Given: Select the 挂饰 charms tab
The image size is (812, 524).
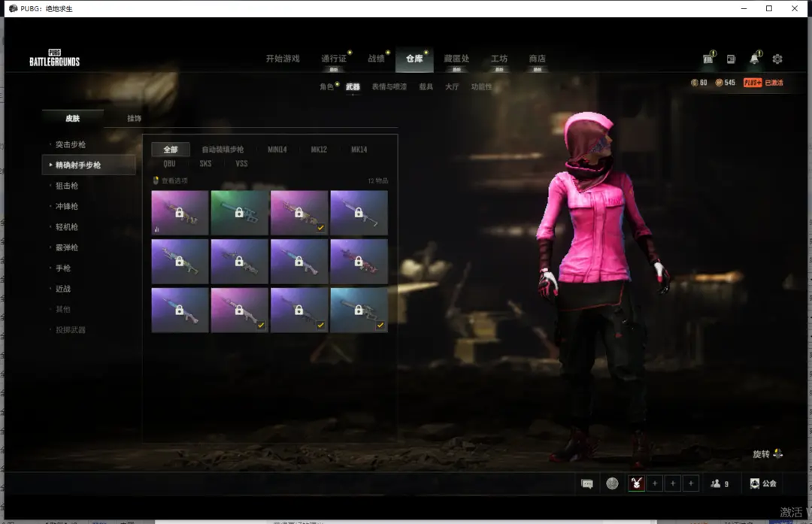Looking at the screenshot, I should tap(134, 118).
